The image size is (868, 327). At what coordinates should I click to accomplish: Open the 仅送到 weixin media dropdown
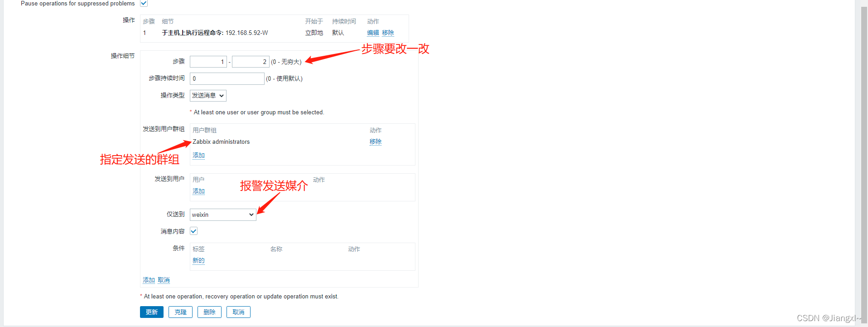(x=223, y=215)
